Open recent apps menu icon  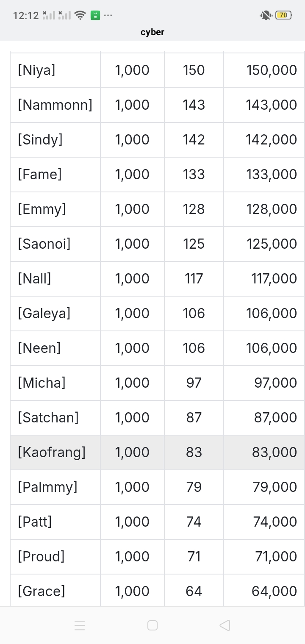80,625
